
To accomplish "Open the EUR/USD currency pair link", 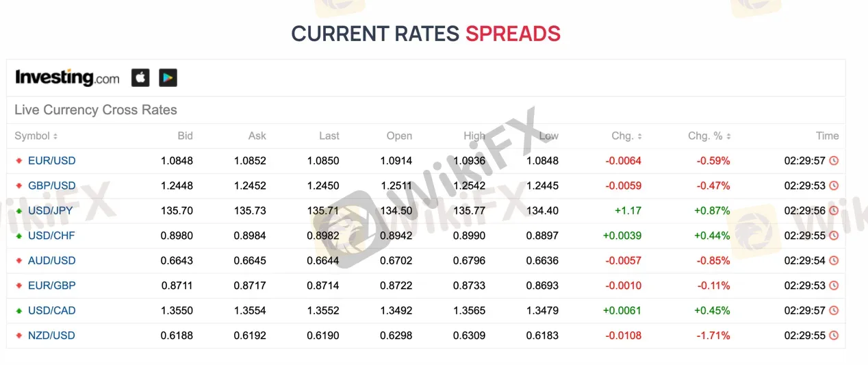I will coord(52,161).
